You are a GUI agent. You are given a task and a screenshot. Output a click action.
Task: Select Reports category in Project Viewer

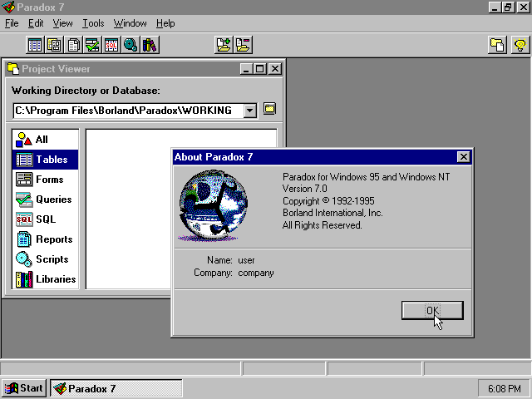click(x=45, y=239)
